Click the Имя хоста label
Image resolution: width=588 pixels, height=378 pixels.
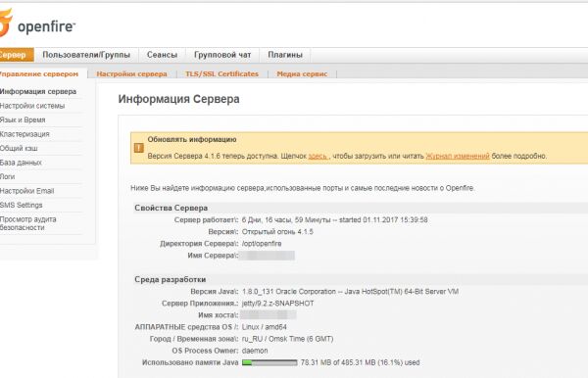218,315
